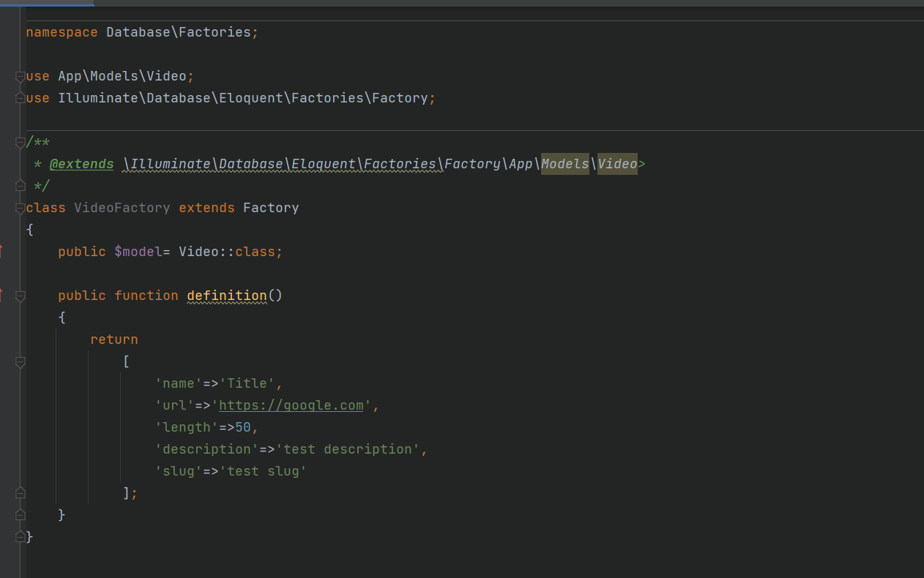Click the 'description' array key
This screenshot has height=578, width=924.
coord(206,449)
